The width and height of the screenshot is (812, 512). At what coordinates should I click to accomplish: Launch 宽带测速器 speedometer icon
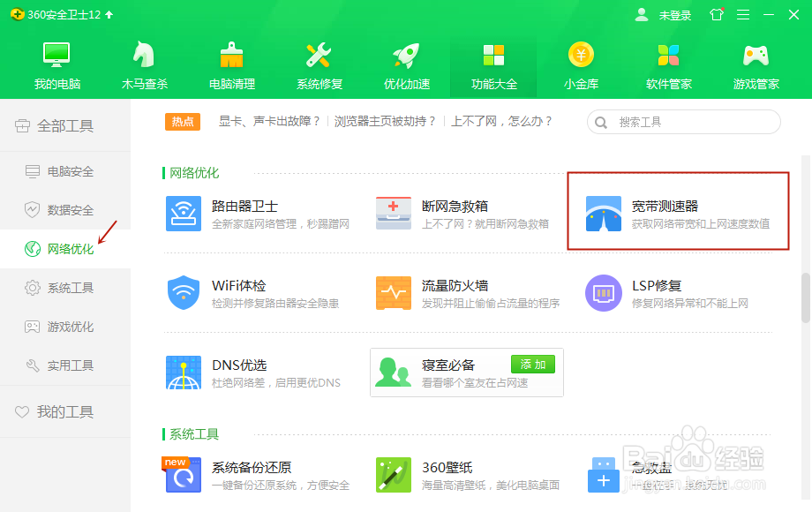click(x=604, y=214)
